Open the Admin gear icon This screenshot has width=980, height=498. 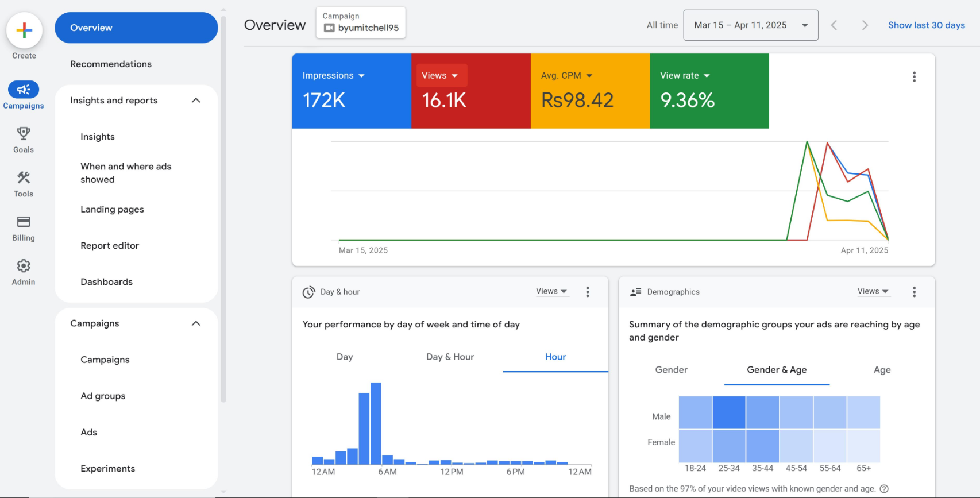coord(24,267)
